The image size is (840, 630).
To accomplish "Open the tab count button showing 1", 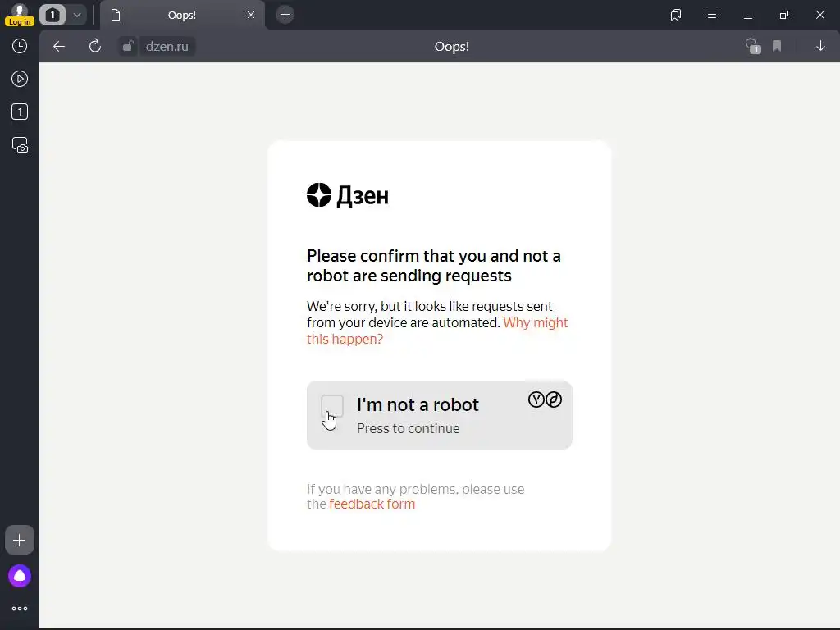I will [x=52, y=15].
